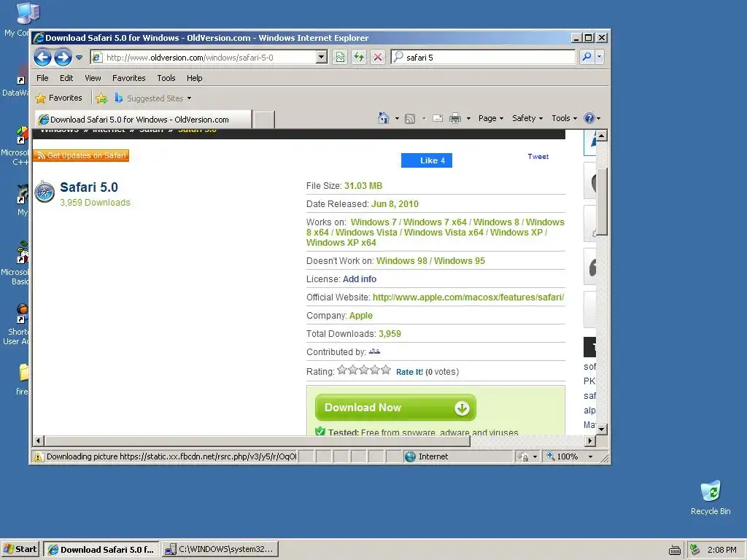
Task: Open the Favorites center star button
Action: pyautogui.click(x=59, y=98)
